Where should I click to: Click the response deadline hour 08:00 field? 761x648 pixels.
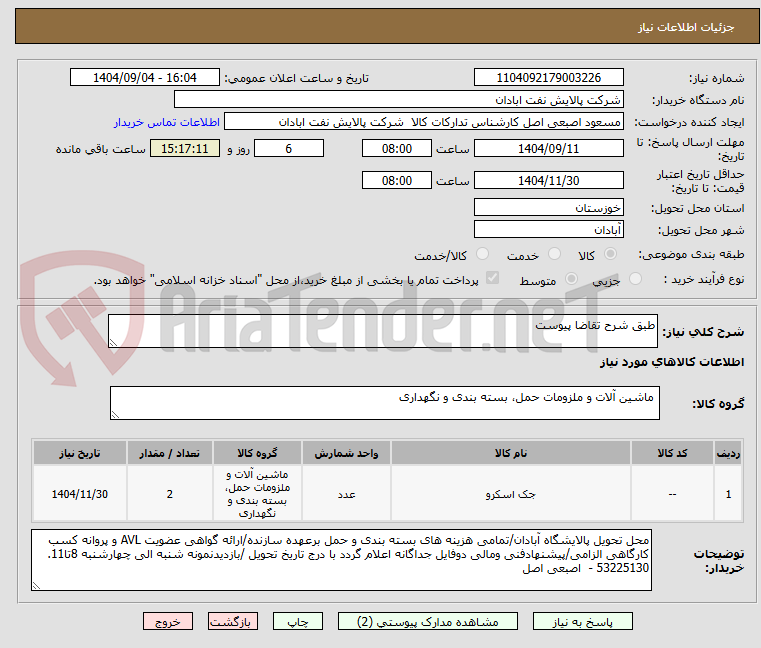397,149
